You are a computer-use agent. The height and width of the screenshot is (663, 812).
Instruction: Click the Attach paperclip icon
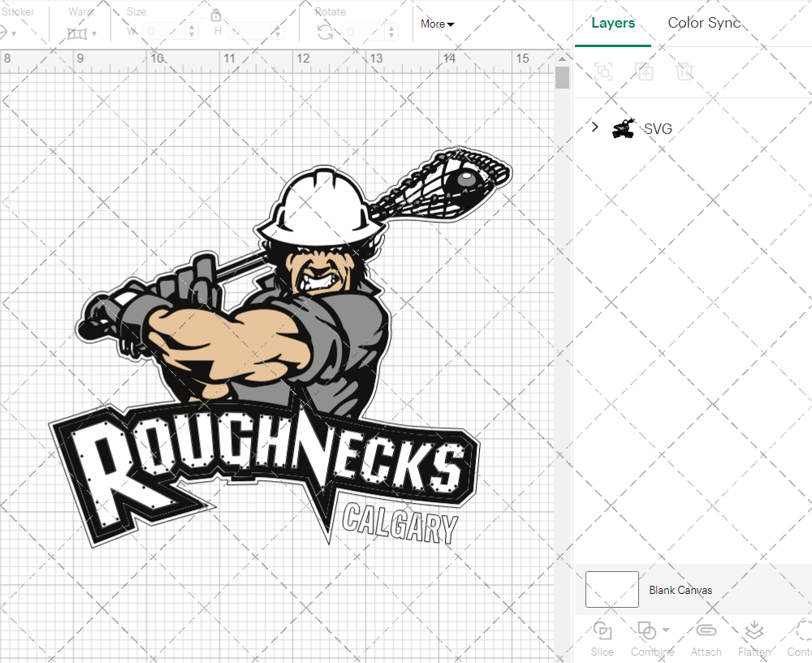tap(706, 630)
